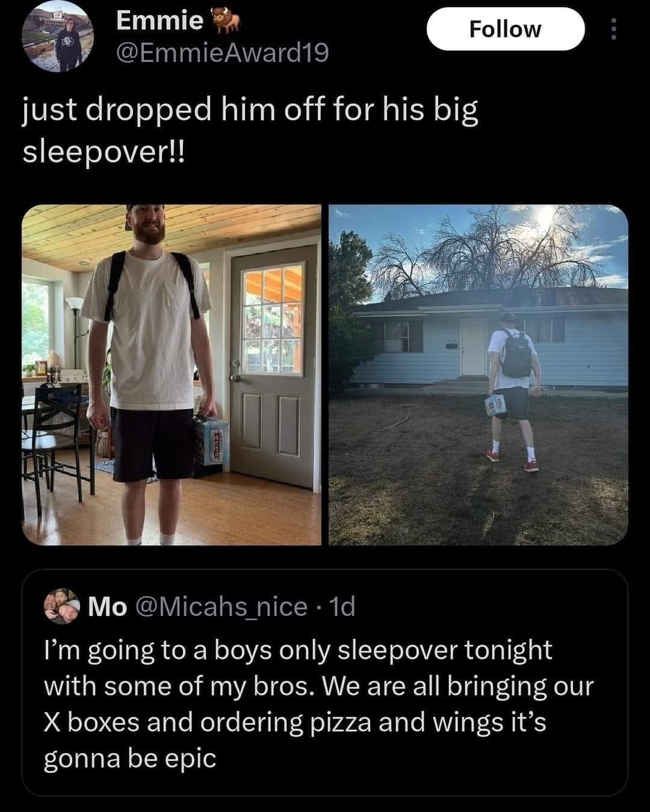650x812 pixels.
Task: View the indoor photo of man with backpack
Action: pos(172,374)
